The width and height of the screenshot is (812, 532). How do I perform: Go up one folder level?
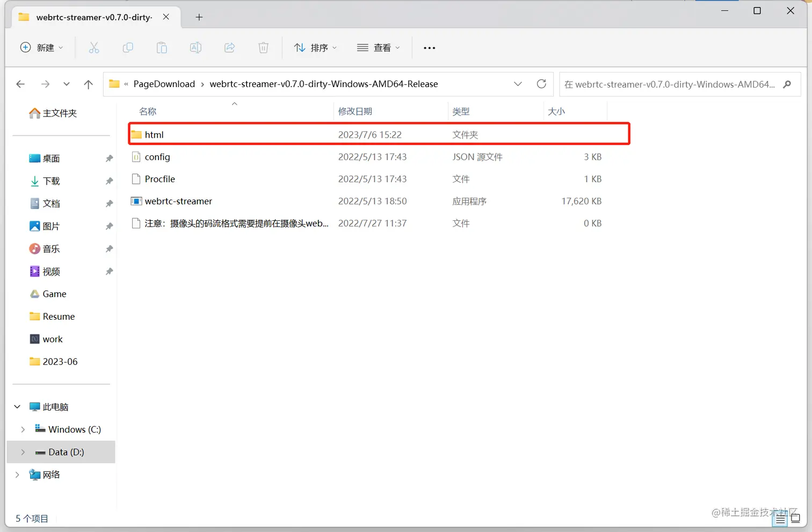pyautogui.click(x=89, y=84)
